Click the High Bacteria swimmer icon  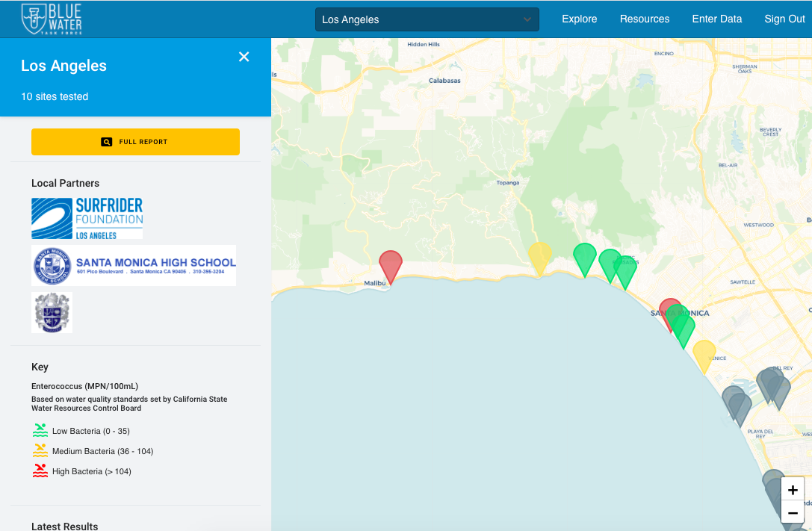40,471
